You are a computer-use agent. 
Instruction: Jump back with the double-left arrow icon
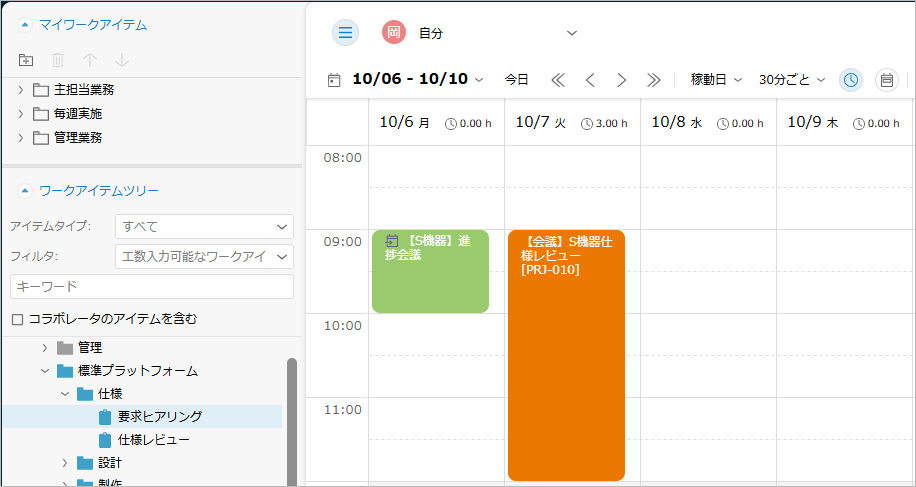(558, 79)
